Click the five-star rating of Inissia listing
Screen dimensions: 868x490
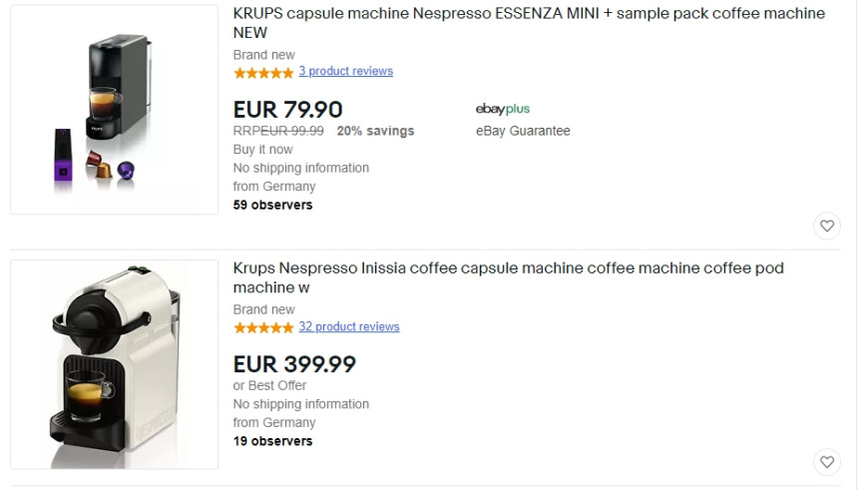[263, 327]
